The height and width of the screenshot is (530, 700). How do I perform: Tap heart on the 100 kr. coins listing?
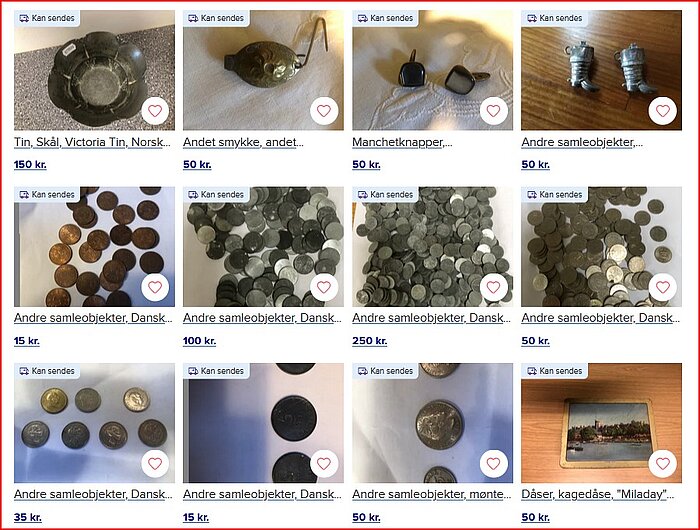(x=324, y=287)
